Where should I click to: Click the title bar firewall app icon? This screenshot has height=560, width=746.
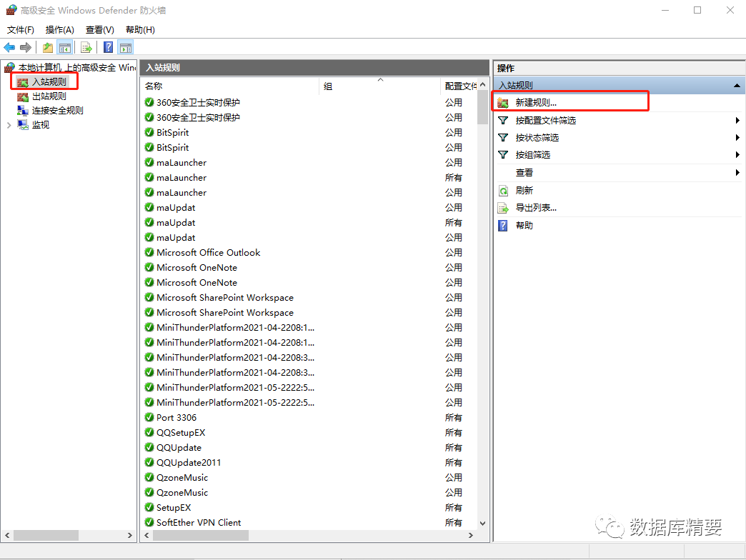pyautogui.click(x=11, y=10)
